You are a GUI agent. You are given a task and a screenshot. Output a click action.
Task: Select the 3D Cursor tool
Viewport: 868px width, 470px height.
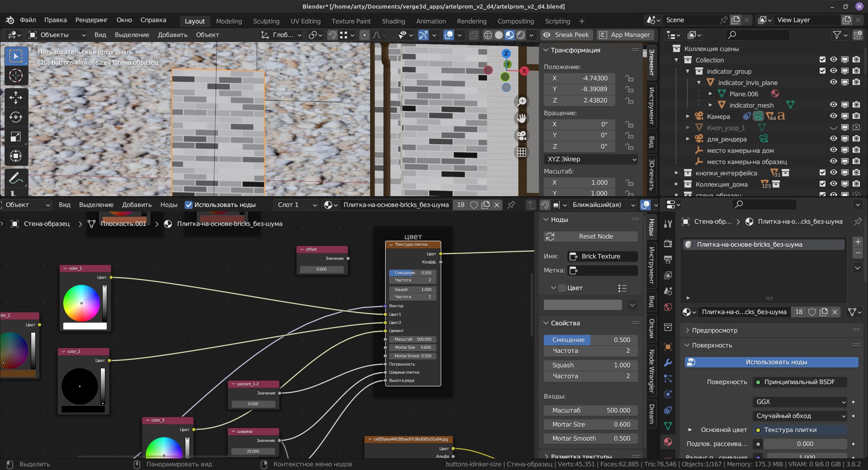point(16,76)
